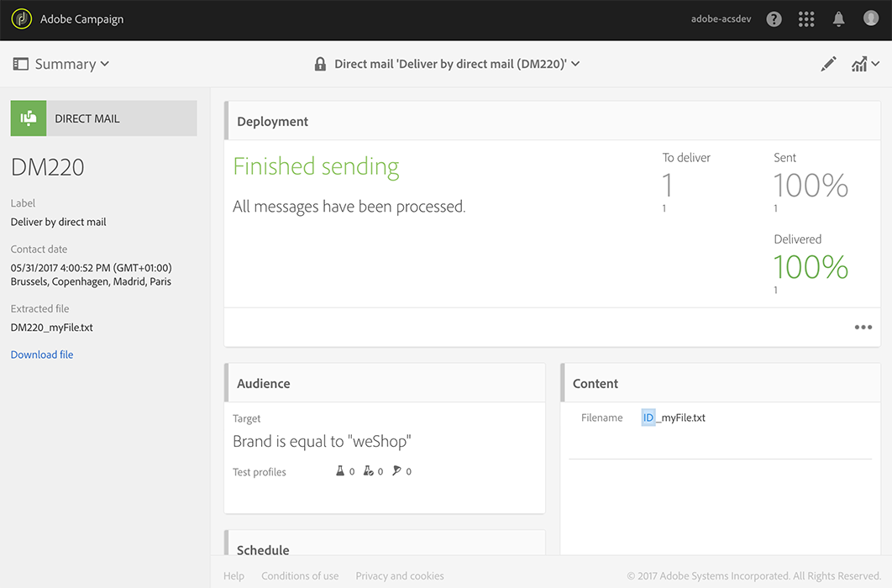The image size is (892, 588).
Task: Open the apps grid icon
Action: pyautogui.click(x=806, y=19)
